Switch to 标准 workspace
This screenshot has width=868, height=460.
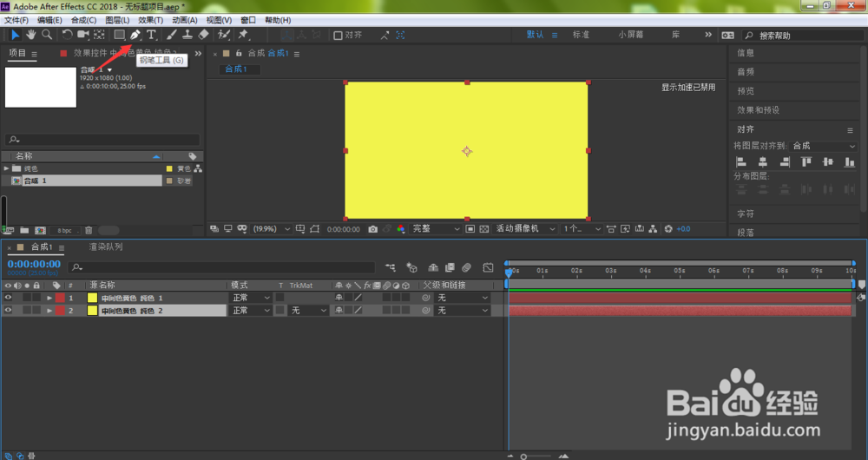[581, 35]
